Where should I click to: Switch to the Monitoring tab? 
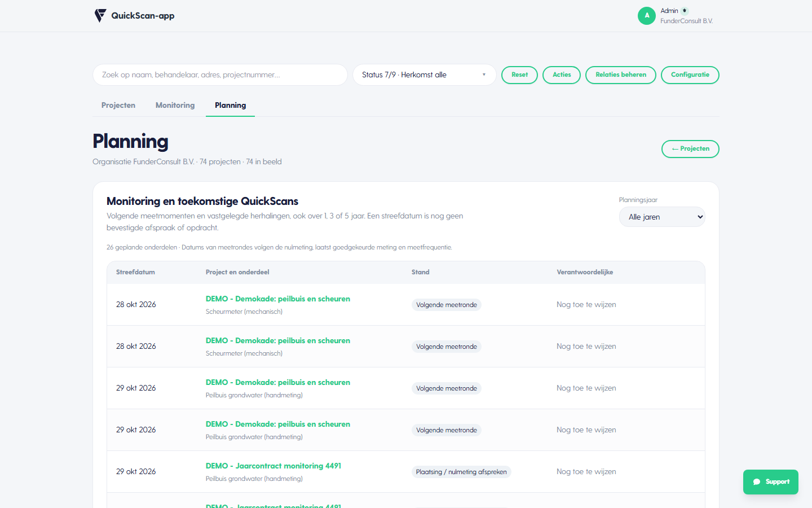point(175,106)
